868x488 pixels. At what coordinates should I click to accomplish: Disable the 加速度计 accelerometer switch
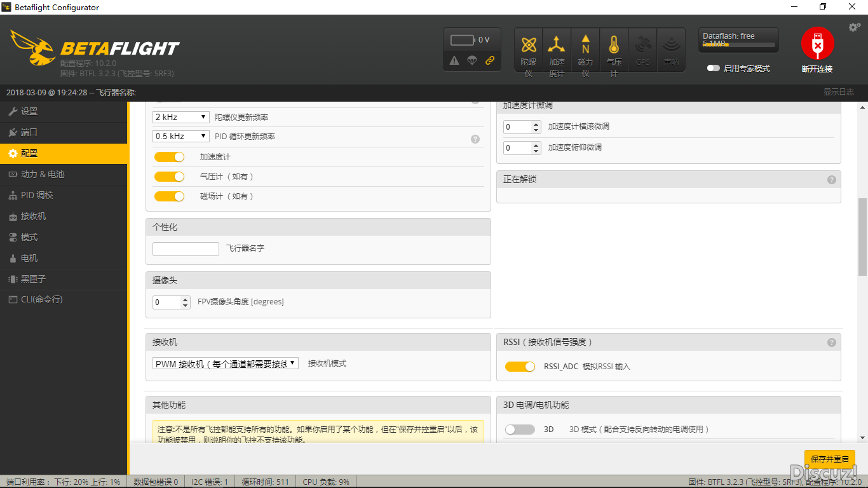tap(169, 157)
